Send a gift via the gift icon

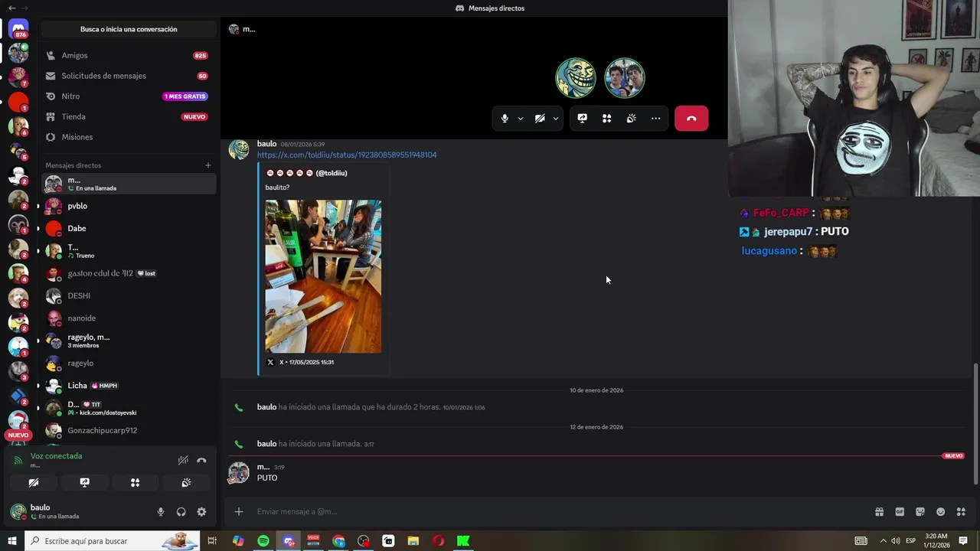(879, 512)
